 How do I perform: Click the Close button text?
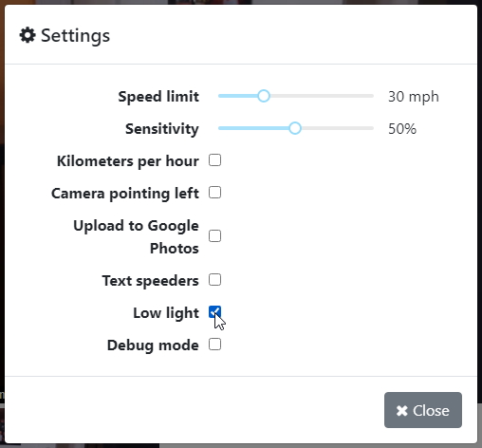(x=431, y=411)
